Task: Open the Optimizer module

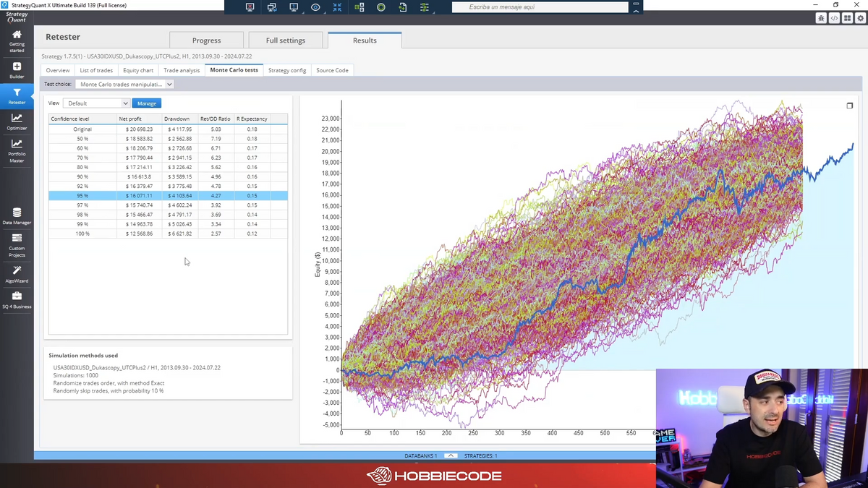Action: (17, 121)
